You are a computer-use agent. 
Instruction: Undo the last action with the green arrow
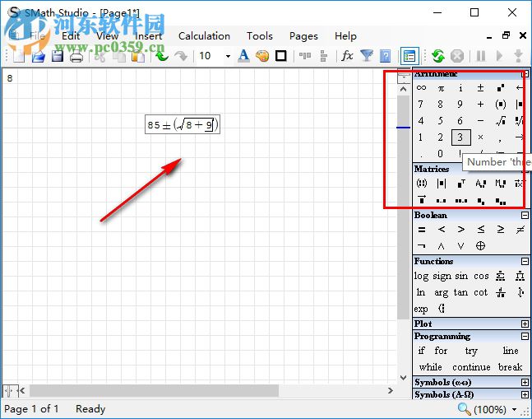162,56
